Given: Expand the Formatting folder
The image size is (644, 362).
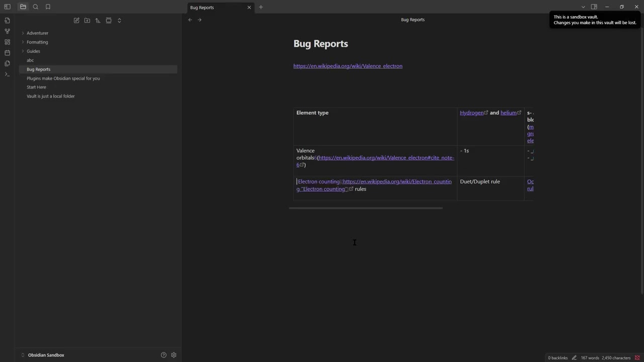Looking at the screenshot, I should pyautogui.click(x=37, y=42).
